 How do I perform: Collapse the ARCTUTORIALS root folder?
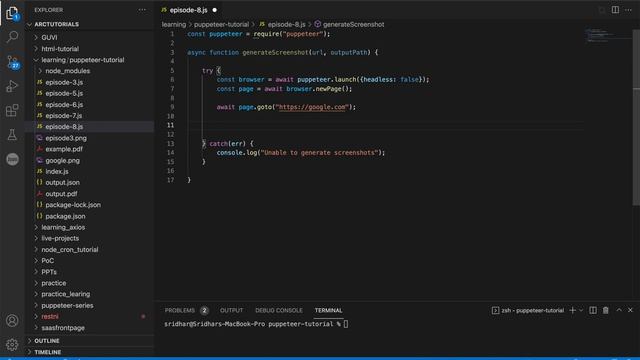coord(56,24)
